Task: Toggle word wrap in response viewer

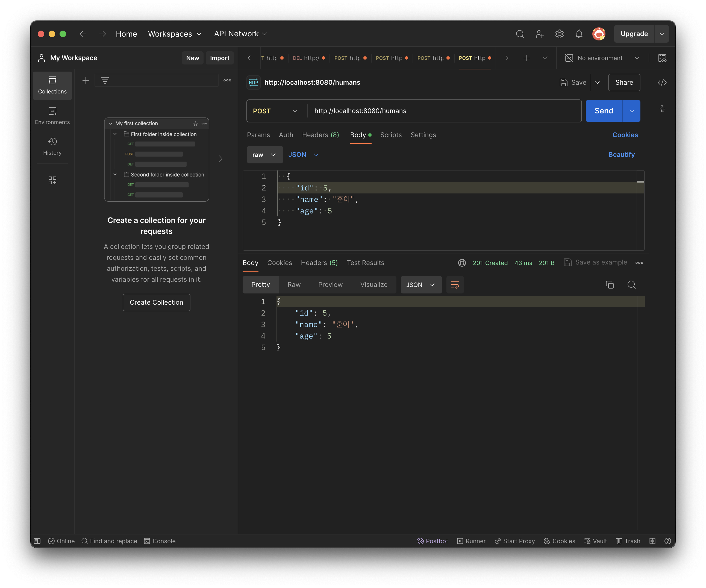Action: (x=455, y=285)
